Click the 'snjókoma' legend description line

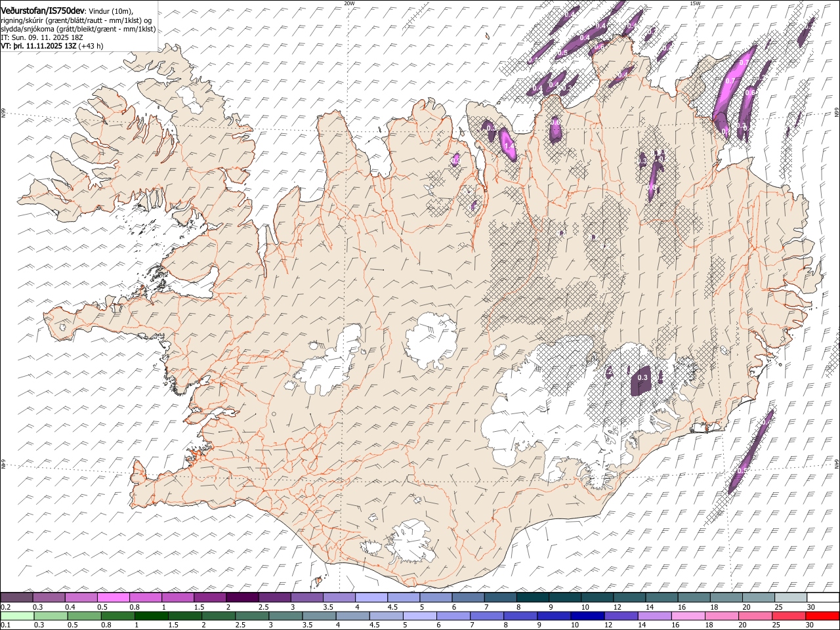[78, 29]
